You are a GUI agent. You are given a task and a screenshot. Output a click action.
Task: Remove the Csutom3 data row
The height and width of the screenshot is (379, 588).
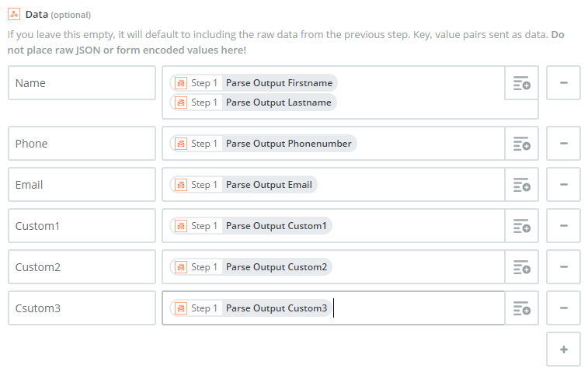point(563,308)
